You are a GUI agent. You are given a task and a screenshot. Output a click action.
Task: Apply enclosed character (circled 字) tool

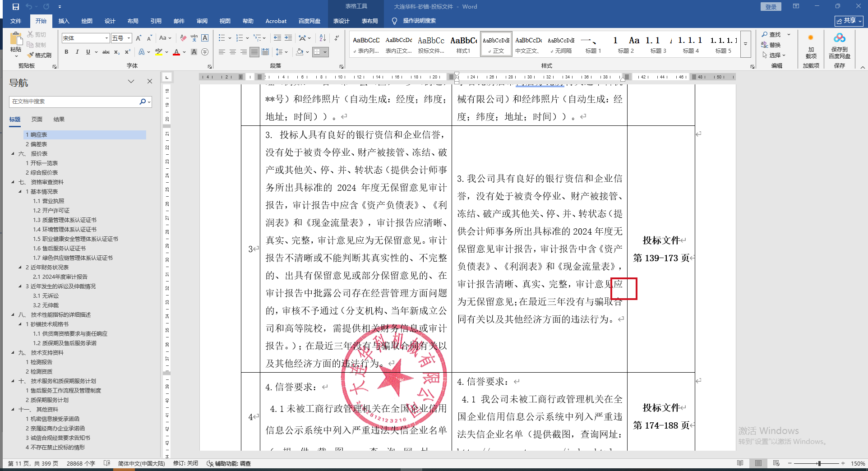[x=205, y=52]
